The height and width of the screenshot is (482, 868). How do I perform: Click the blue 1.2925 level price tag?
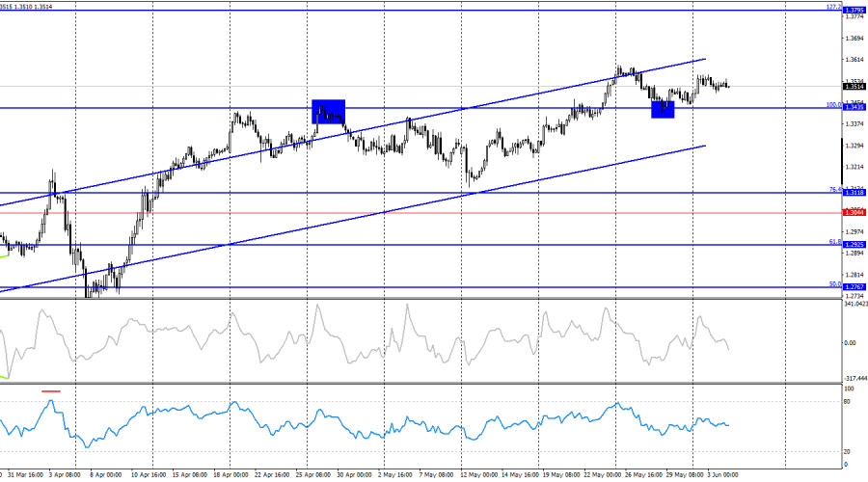(854, 245)
